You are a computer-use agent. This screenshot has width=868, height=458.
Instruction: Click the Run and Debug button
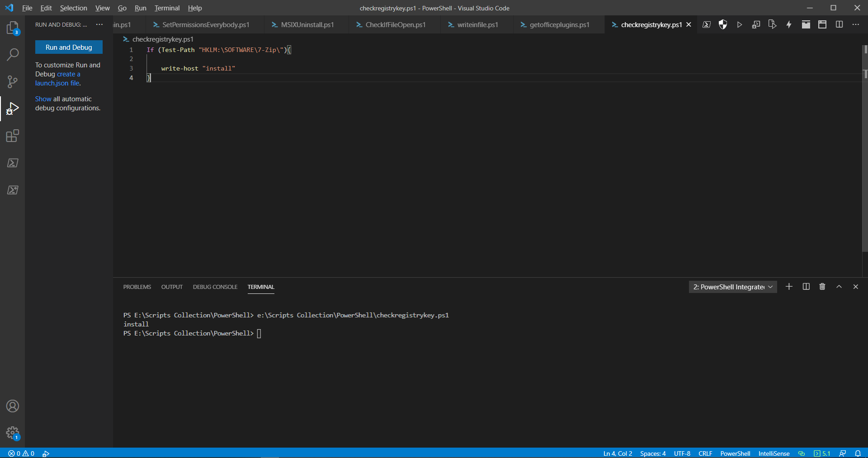(69, 47)
